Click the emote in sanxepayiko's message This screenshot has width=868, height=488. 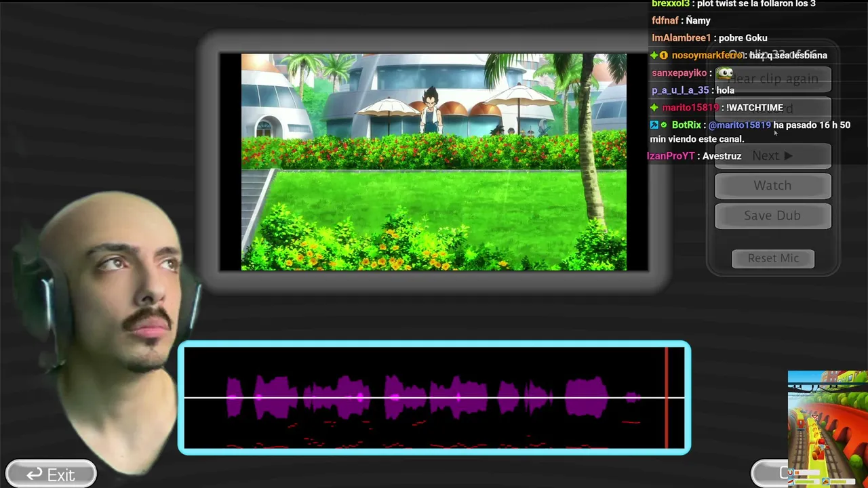725,73
